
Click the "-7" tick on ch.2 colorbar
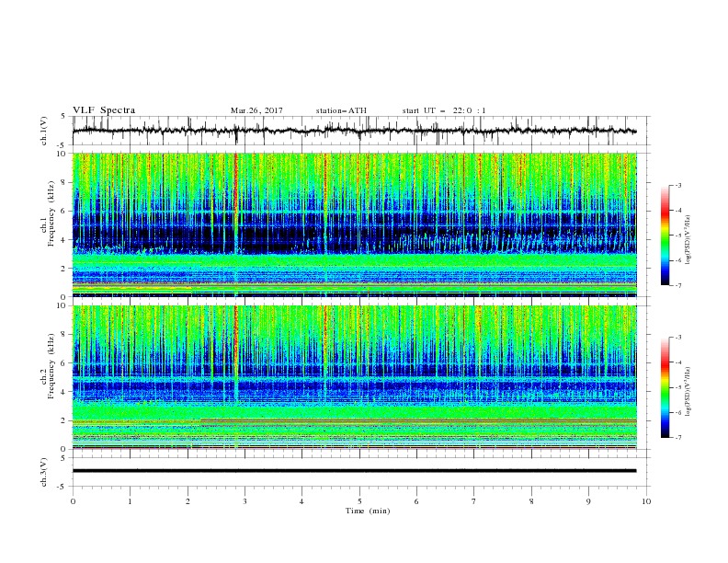click(677, 438)
